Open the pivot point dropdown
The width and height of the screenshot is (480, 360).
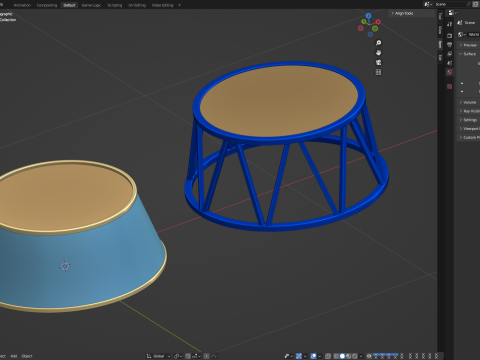click(x=178, y=356)
